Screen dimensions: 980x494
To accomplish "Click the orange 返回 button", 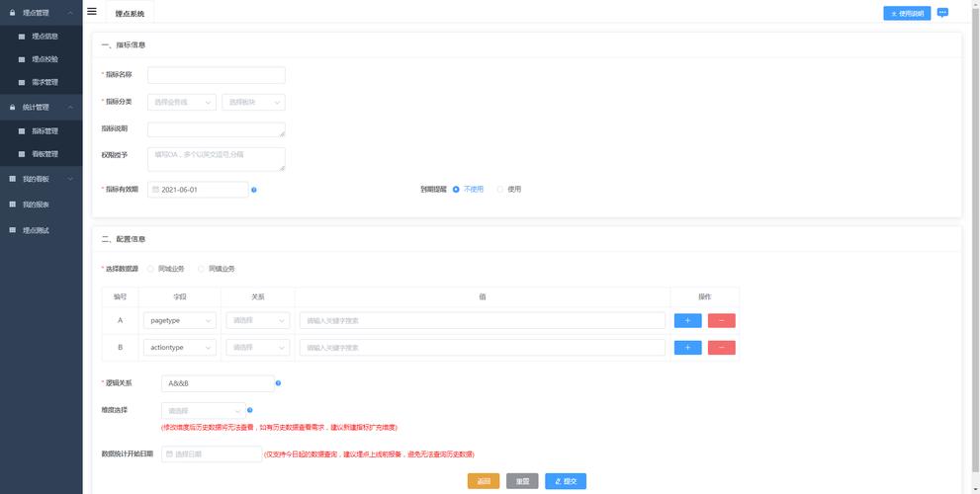I will (x=484, y=481).
